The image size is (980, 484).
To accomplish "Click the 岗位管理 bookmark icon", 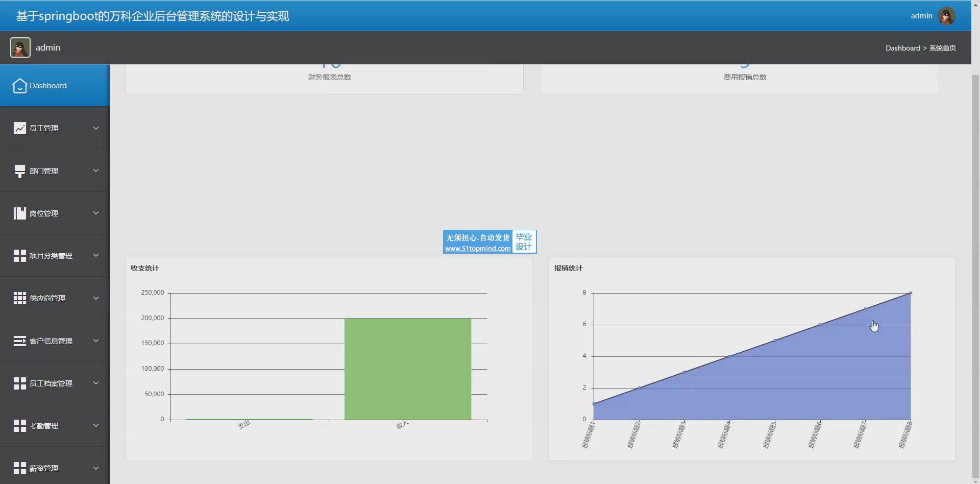I will [19, 213].
